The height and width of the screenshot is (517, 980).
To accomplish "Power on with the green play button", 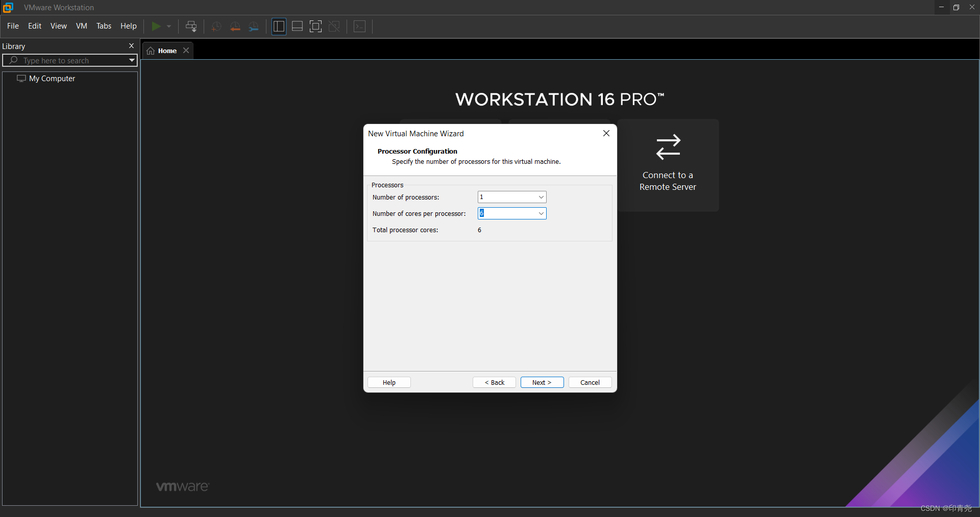I will 156,26.
